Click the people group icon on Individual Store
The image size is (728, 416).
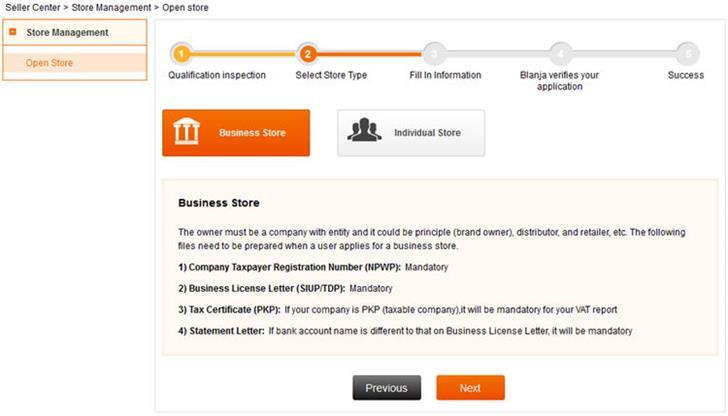(364, 130)
